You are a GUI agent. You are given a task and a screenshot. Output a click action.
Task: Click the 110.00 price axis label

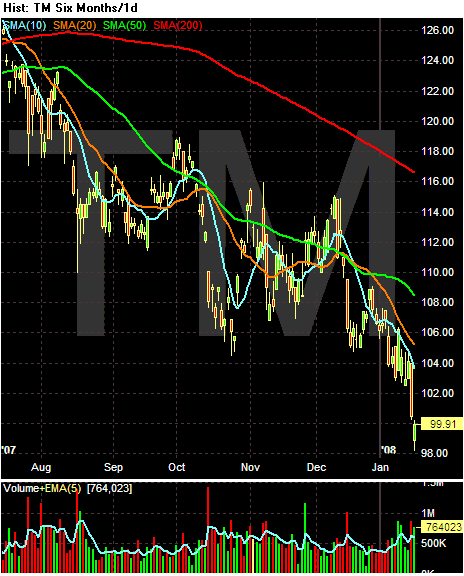(x=437, y=273)
